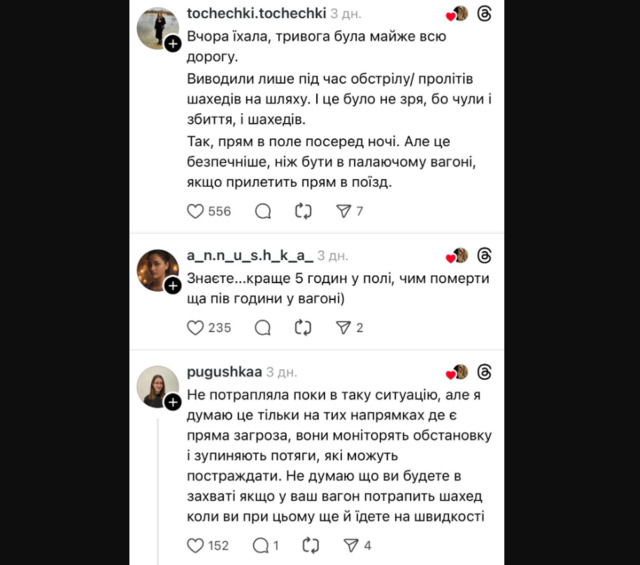This screenshot has width=640, height=565.
Task: Reply to tochechki.tochechki comment
Action: click(263, 211)
